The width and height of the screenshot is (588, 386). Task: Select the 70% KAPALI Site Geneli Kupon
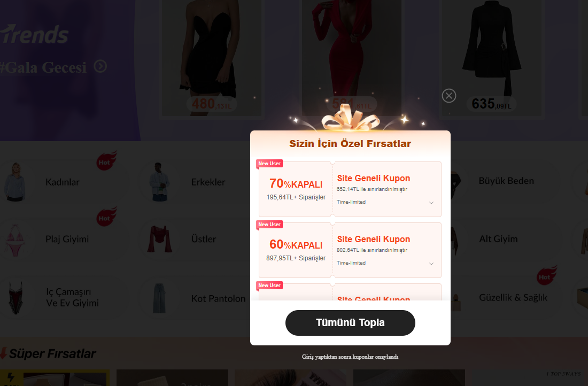coord(350,189)
